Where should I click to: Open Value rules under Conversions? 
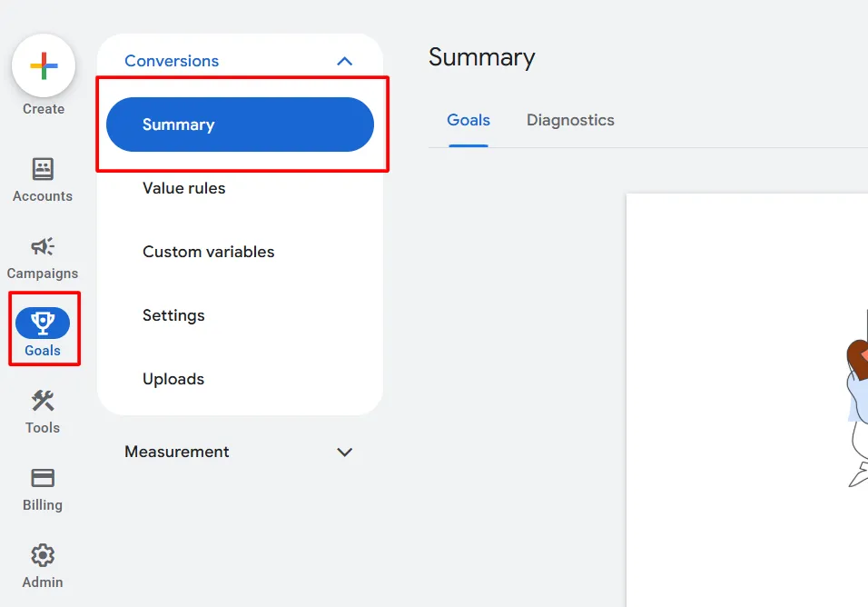184,188
